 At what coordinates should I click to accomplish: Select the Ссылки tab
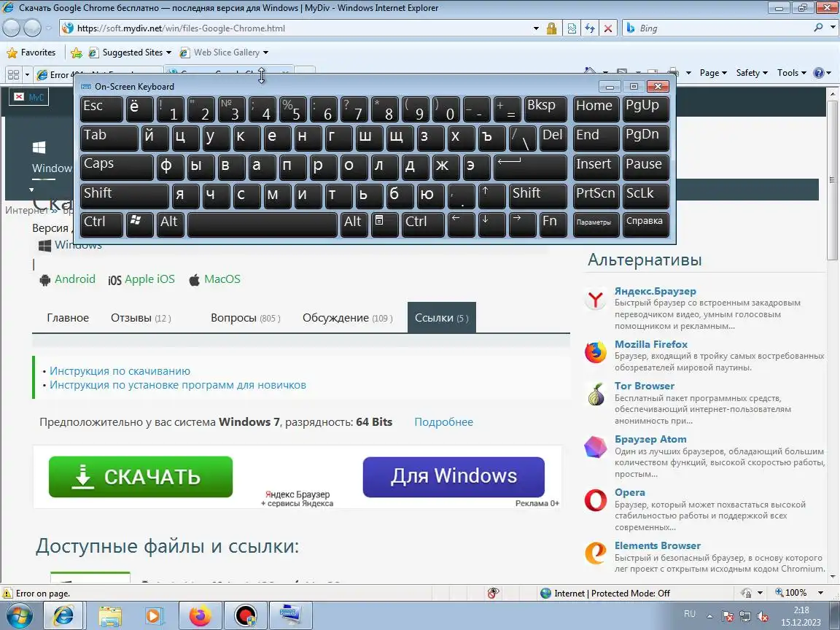coord(441,318)
